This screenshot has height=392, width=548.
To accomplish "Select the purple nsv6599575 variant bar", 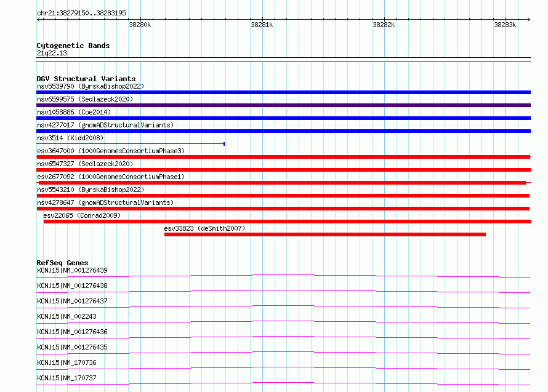I will [x=283, y=105].
